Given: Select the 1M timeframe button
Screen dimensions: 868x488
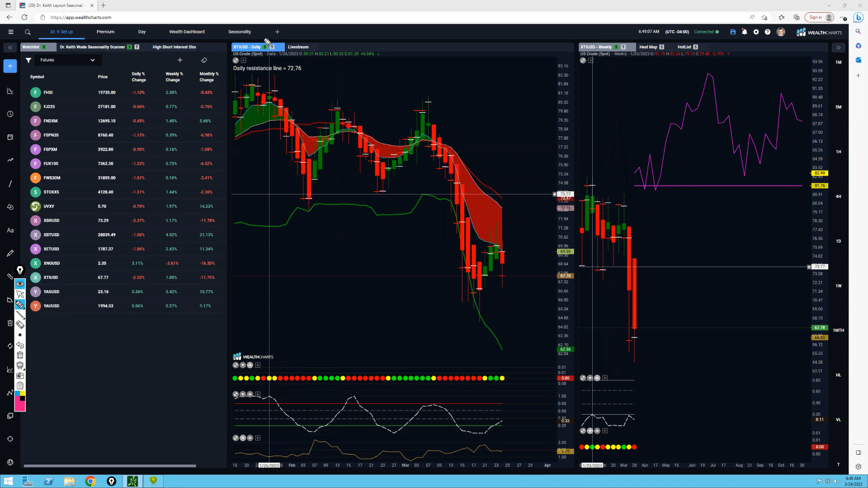Looking at the screenshot, I should tap(839, 62).
